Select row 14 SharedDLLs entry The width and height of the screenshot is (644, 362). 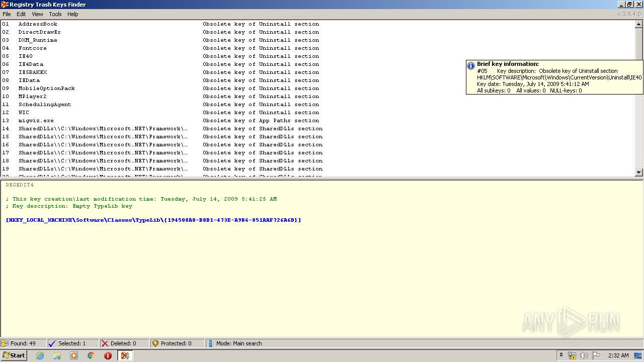[x=318, y=129]
